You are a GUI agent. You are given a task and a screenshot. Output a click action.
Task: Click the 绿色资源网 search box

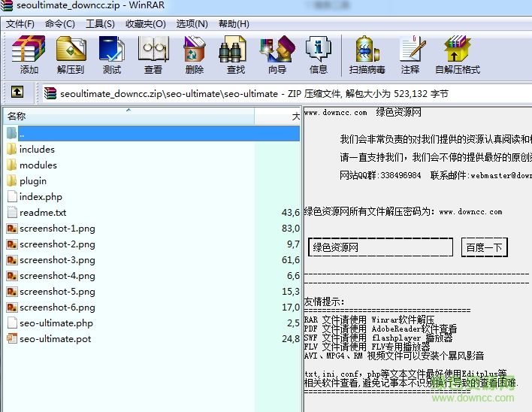[x=380, y=247]
